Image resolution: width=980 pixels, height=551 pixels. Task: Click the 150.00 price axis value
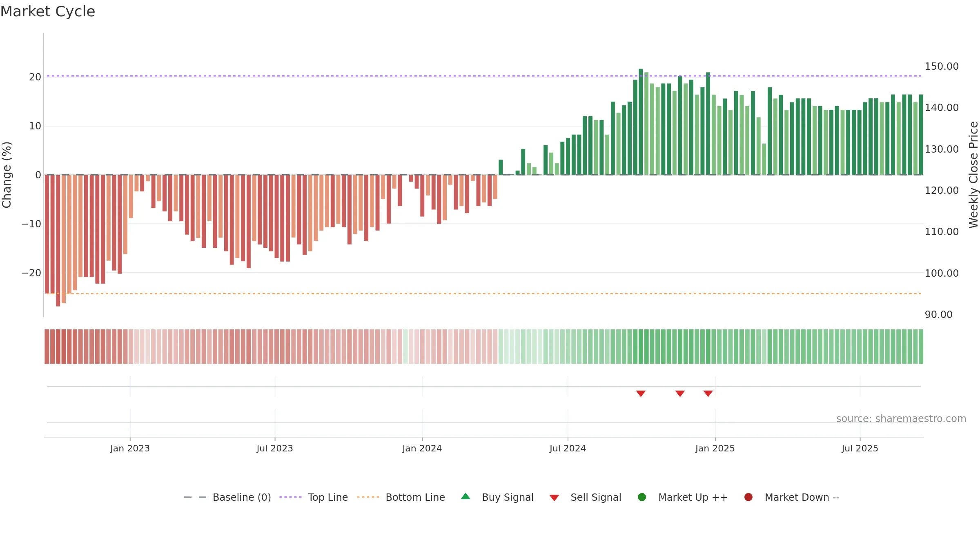tap(942, 66)
